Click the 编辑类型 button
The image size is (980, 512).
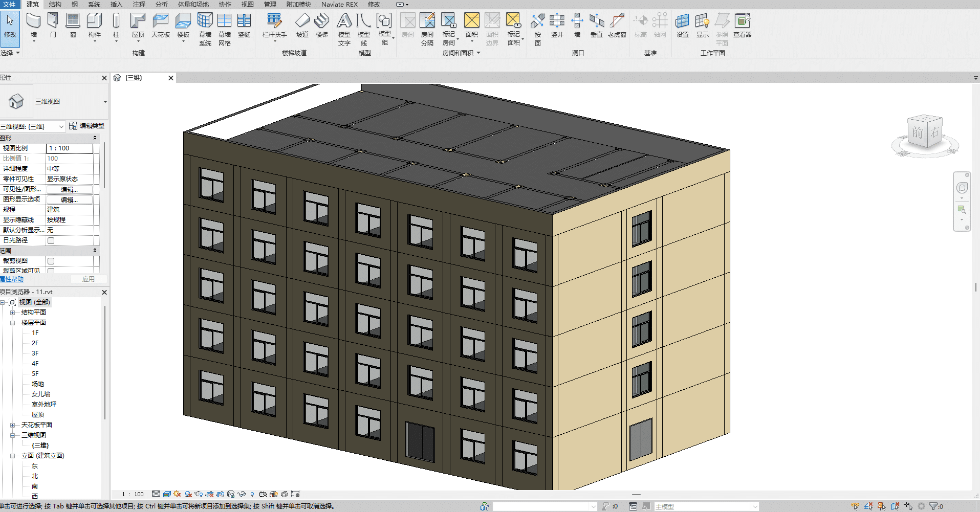[86, 126]
